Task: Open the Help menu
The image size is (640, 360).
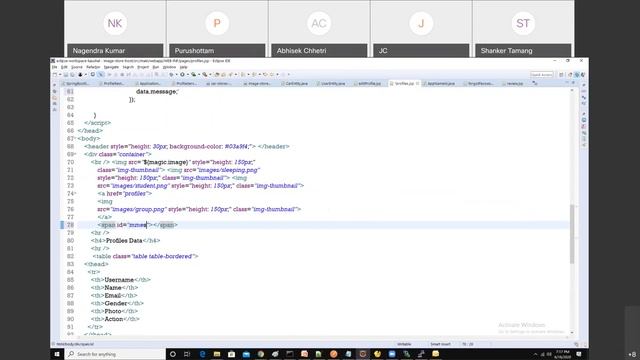Action: [x=184, y=67]
